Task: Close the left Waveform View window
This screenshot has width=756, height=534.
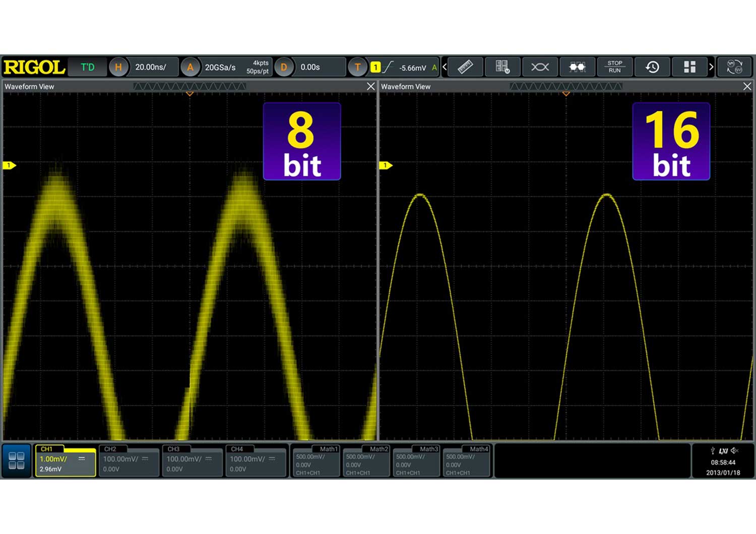Action: point(371,87)
